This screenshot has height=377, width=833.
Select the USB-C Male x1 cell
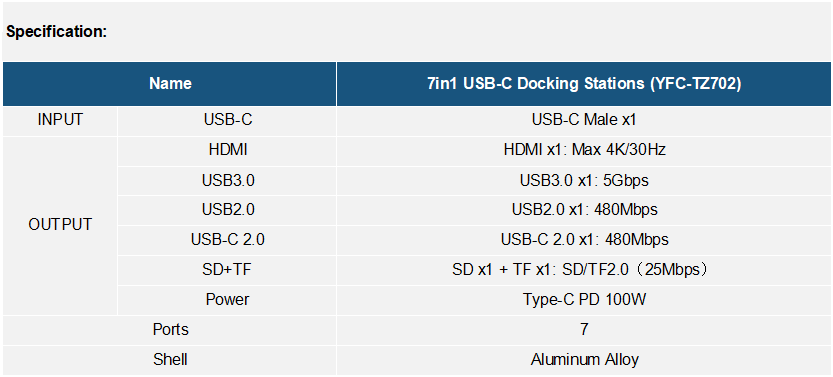(584, 120)
